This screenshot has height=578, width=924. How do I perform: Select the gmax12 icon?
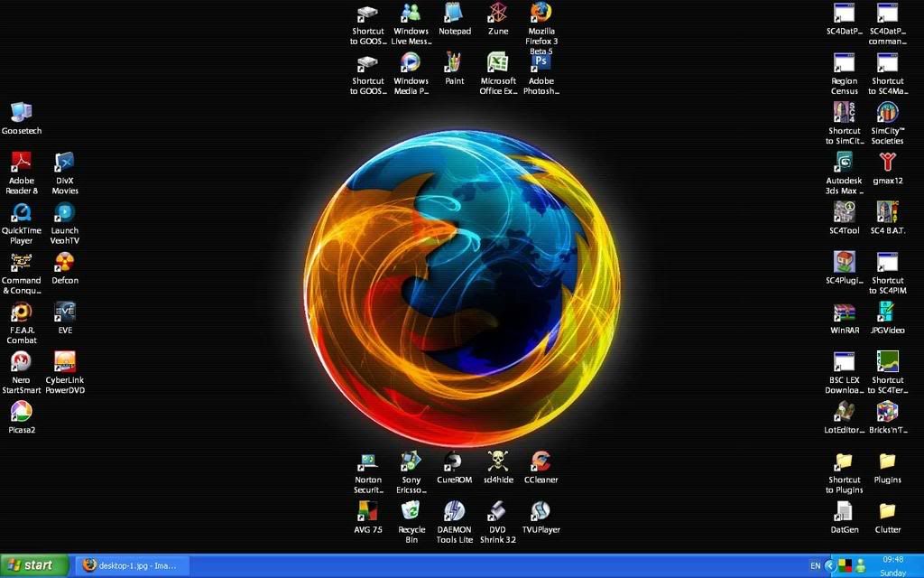coord(888,162)
